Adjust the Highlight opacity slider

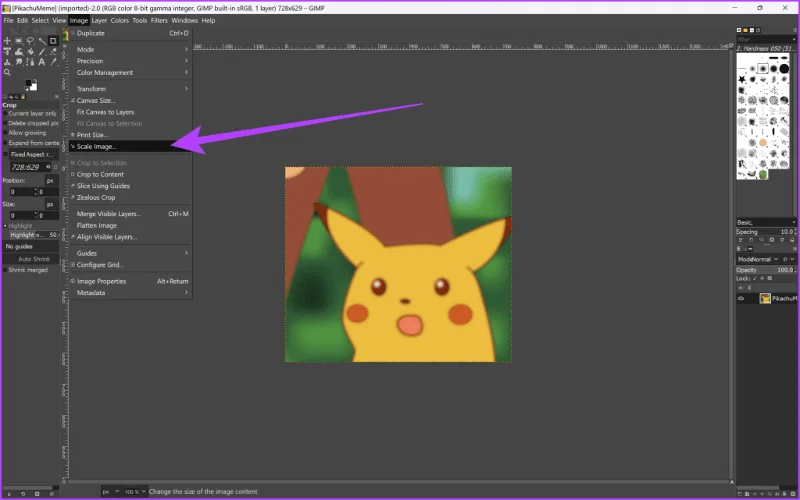click(x=34, y=235)
